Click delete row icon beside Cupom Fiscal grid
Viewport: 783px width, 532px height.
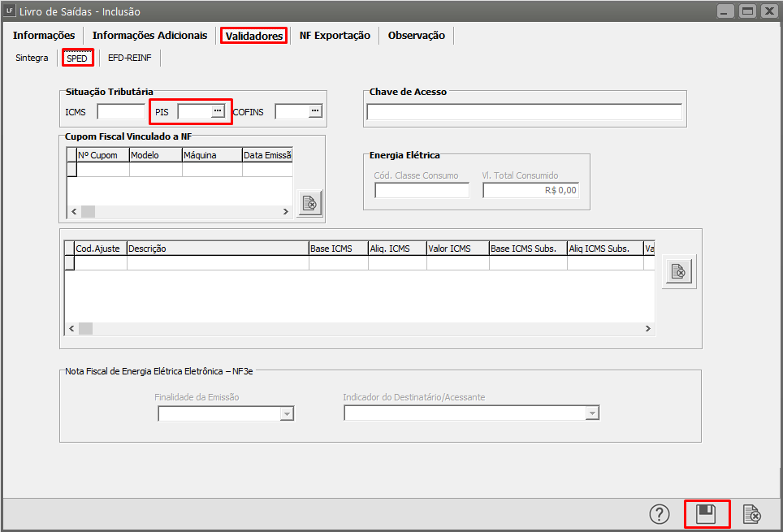click(309, 203)
